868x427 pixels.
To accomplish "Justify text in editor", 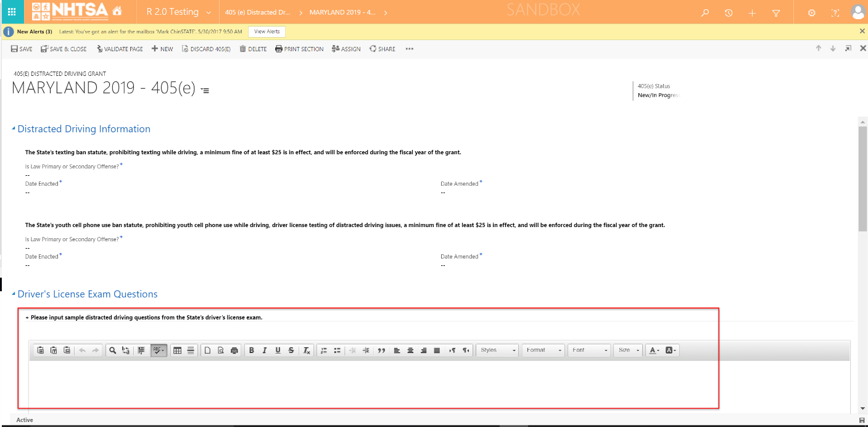I will click(x=437, y=350).
